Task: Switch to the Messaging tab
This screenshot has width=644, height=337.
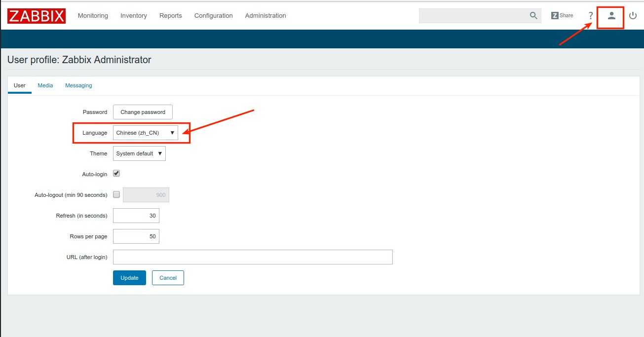Action: click(x=78, y=85)
